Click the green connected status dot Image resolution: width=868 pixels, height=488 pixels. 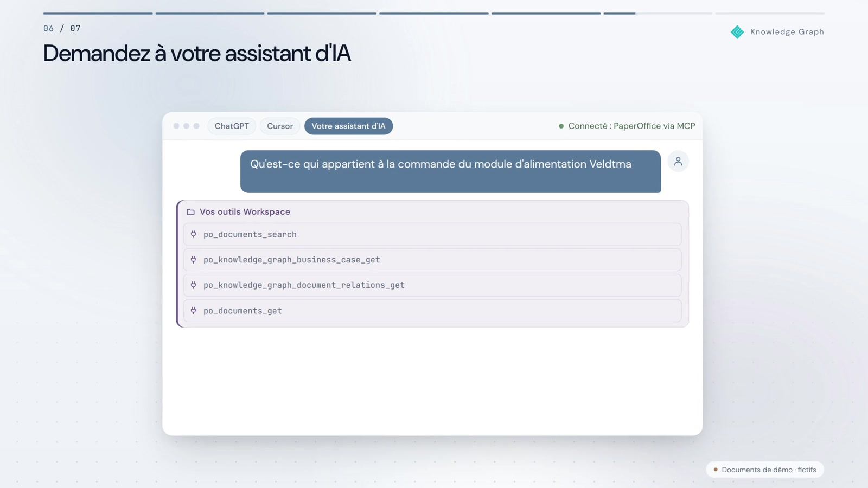(561, 126)
